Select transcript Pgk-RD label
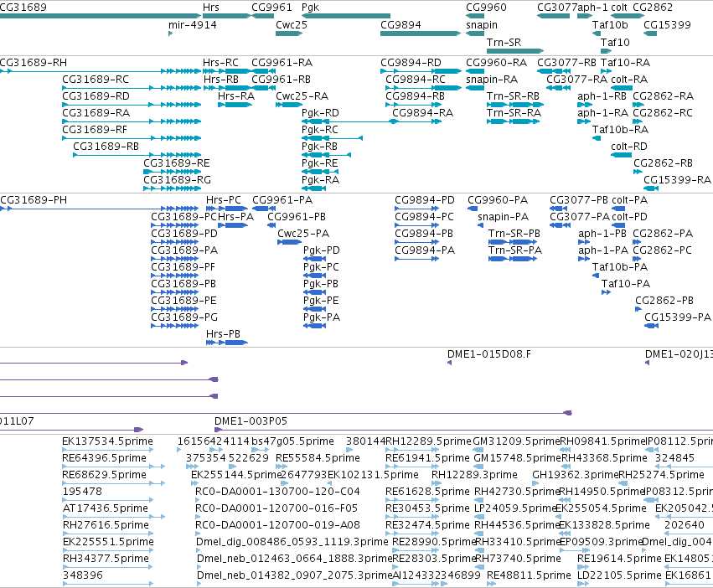This screenshot has height=588, width=713. [x=320, y=113]
